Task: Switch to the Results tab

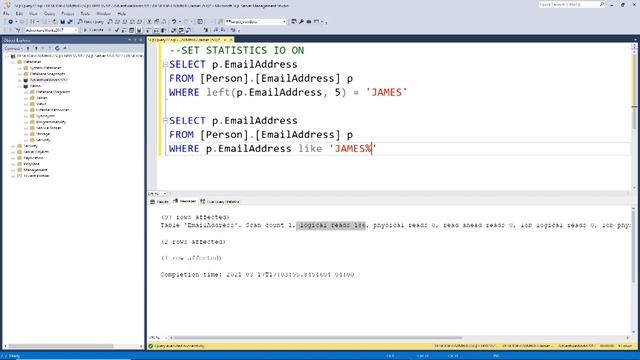Action: pos(159,202)
